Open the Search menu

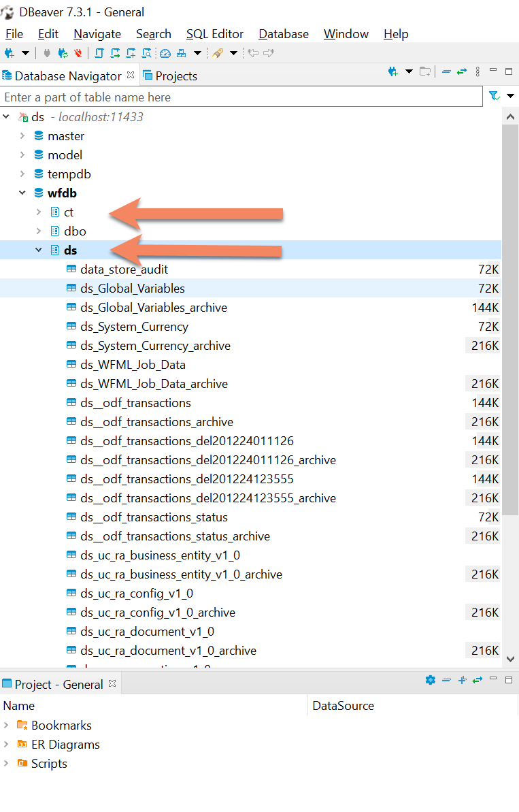click(x=154, y=34)
